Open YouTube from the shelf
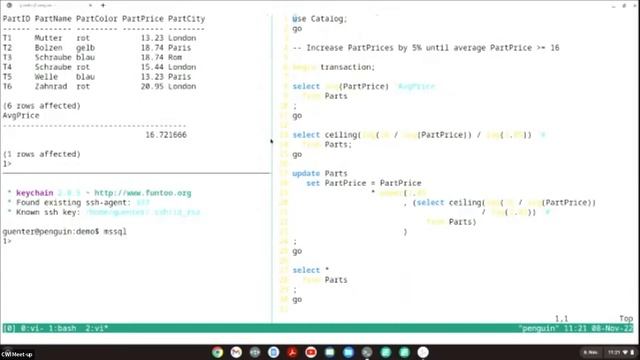 (x=311, y=352)
